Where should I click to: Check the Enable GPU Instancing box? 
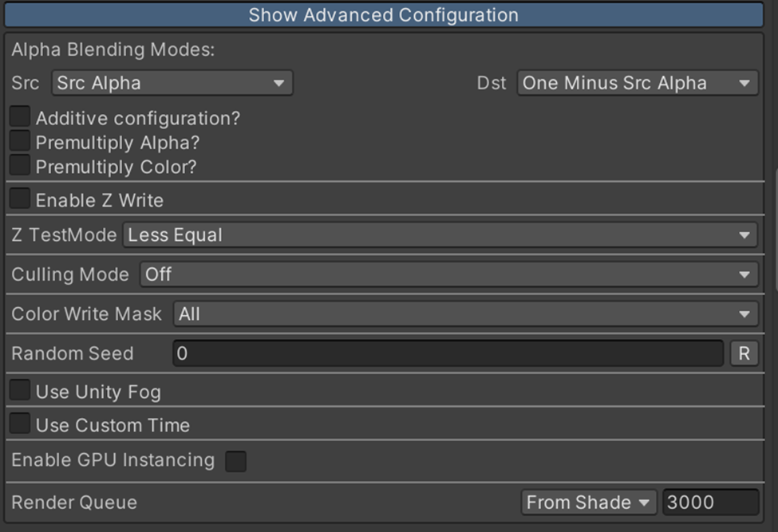[x=235, y=461]
